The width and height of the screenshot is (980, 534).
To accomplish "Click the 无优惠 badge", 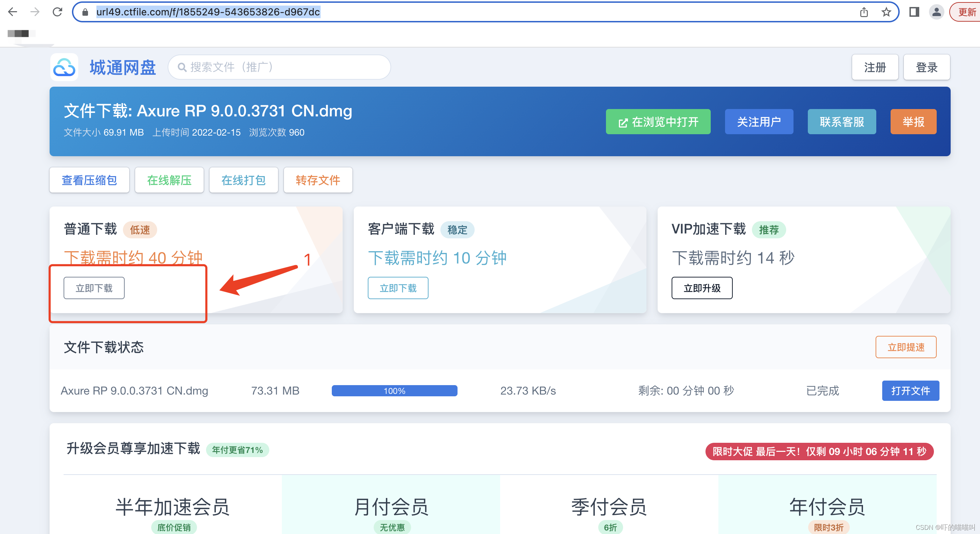I will [x=392, y=527].
